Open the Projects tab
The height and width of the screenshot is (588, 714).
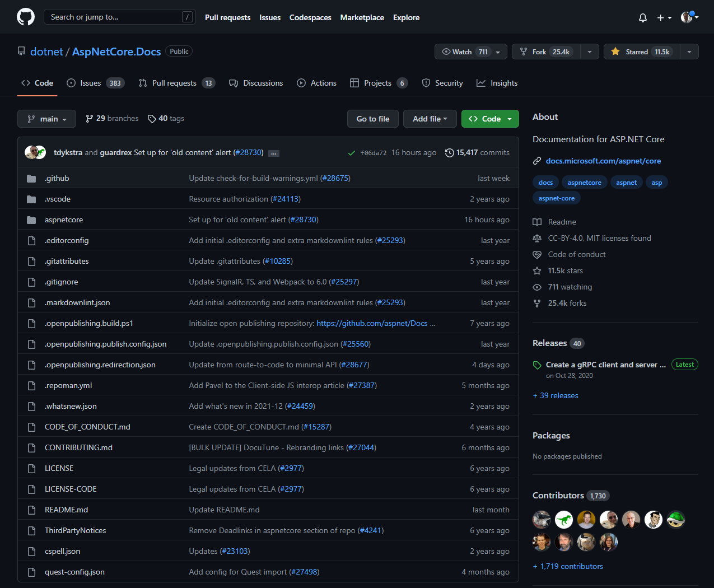click(x=379, y=83)
